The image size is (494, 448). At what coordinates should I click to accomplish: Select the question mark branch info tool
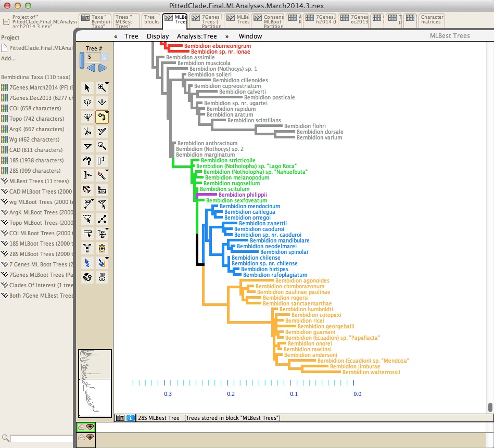(87, 161)
